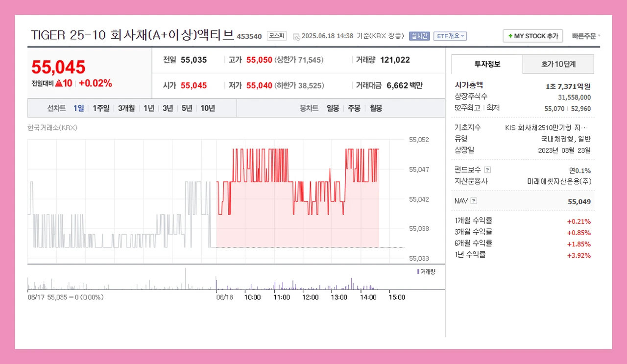Click the 저가 value 55,040

tap(259, 85)
